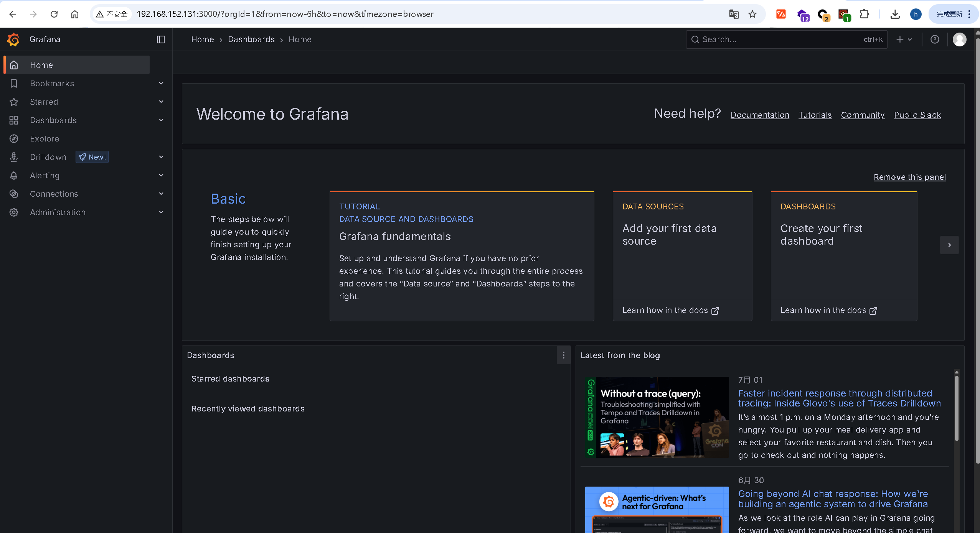Click the Explore compass icon
This screenshot has height=533, width=980.
[14, 138]
